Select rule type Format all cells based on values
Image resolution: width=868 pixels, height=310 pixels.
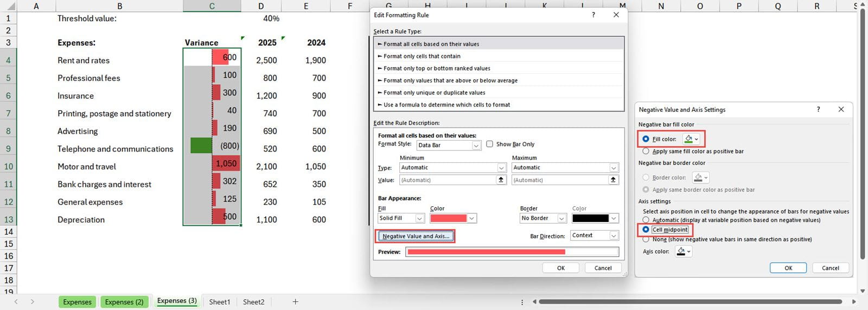499,44
